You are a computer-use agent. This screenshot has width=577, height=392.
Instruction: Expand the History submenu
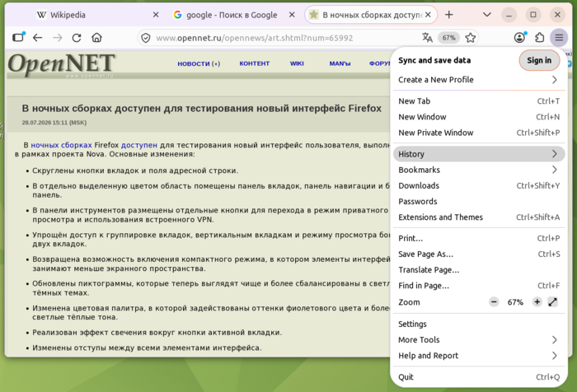tap(479, 154)
